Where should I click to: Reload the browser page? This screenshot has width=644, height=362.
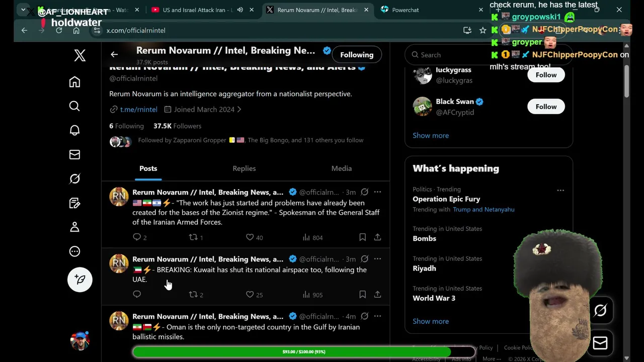click(59, 30)
